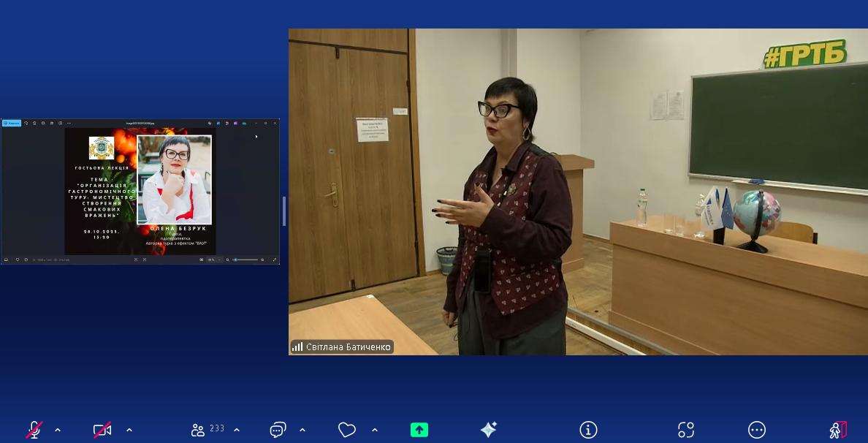Open video options chevron beside camera
Screen dimensions: 868x443
pyautogui.click(x=129, y=430)
